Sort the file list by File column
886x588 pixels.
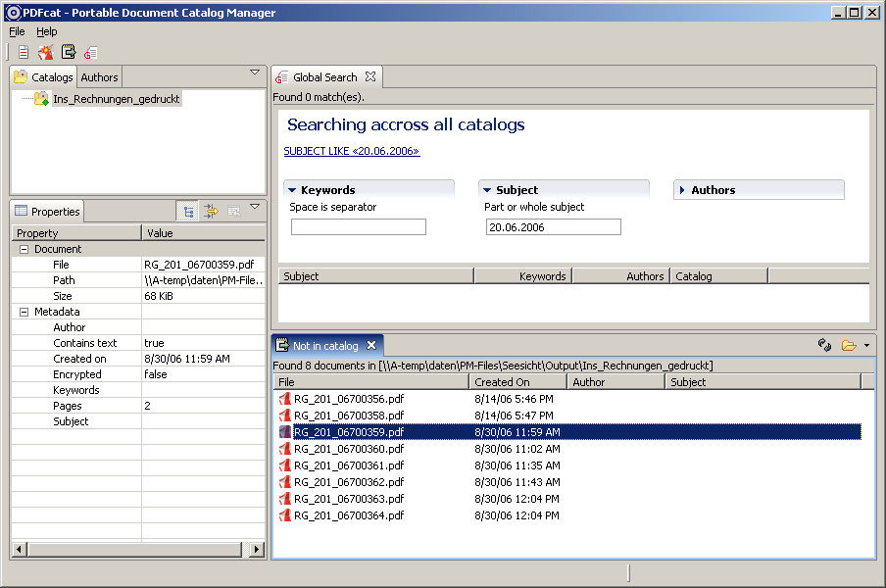pos(371,382)
